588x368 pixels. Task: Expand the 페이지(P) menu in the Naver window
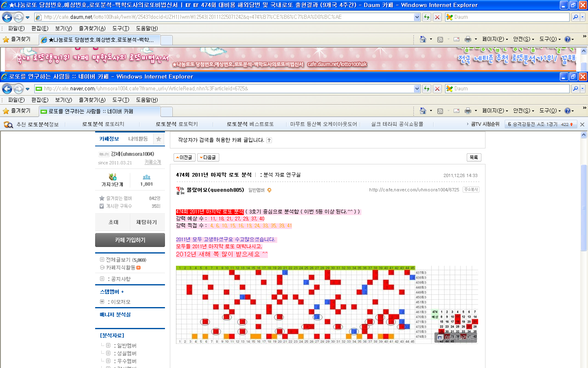[495, 111]
